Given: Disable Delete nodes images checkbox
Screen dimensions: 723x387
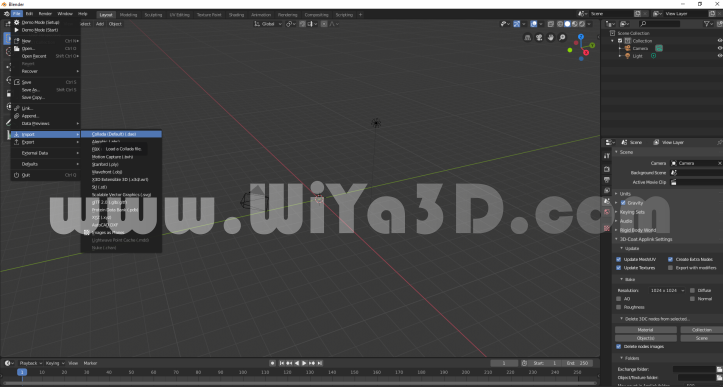Looking at the screenshot, I should [618, 346].
